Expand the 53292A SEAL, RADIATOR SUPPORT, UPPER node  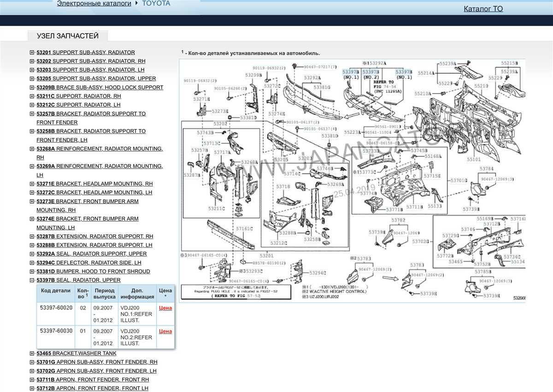coord(31,254)
